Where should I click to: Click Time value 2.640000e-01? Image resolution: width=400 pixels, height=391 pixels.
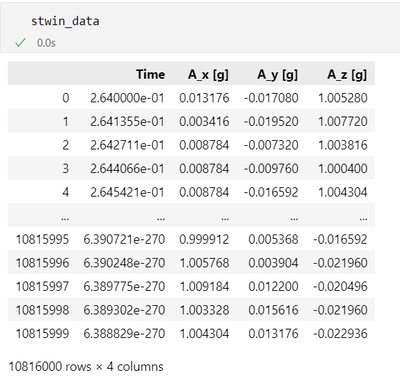pos(127,98)
